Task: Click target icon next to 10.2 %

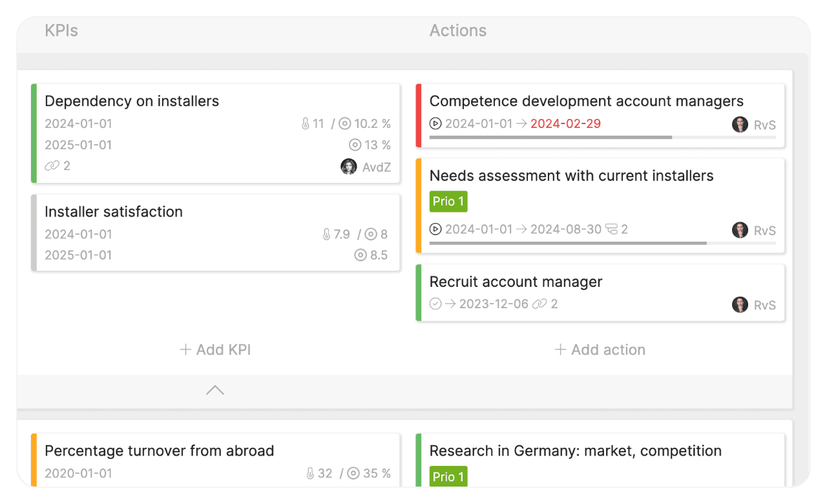Action: 345,123
